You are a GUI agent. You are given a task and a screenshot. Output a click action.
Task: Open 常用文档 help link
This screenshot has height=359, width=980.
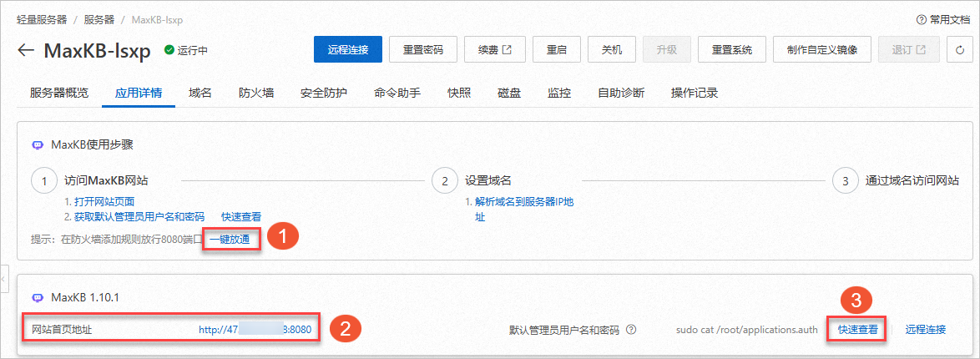tap(942, 19)
